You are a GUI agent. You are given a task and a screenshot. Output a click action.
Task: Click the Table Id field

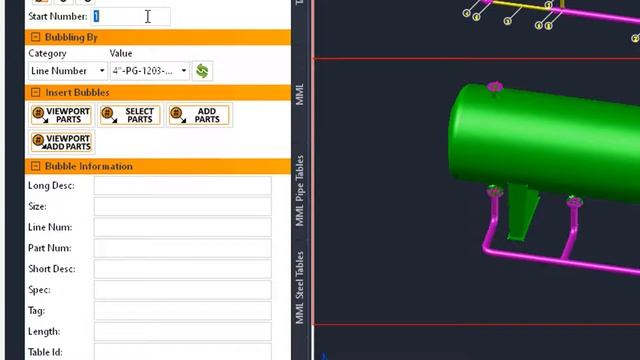[x=182, y=352]
